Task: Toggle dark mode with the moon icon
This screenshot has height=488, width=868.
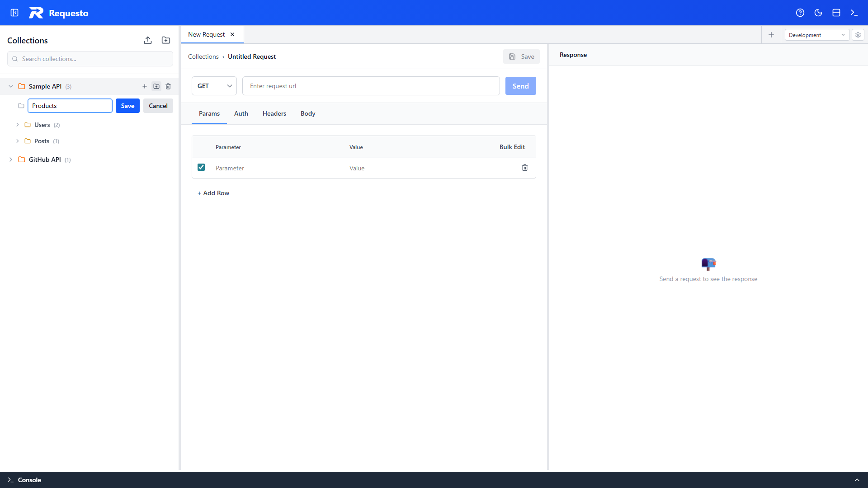Action: [x=818, y=13]
